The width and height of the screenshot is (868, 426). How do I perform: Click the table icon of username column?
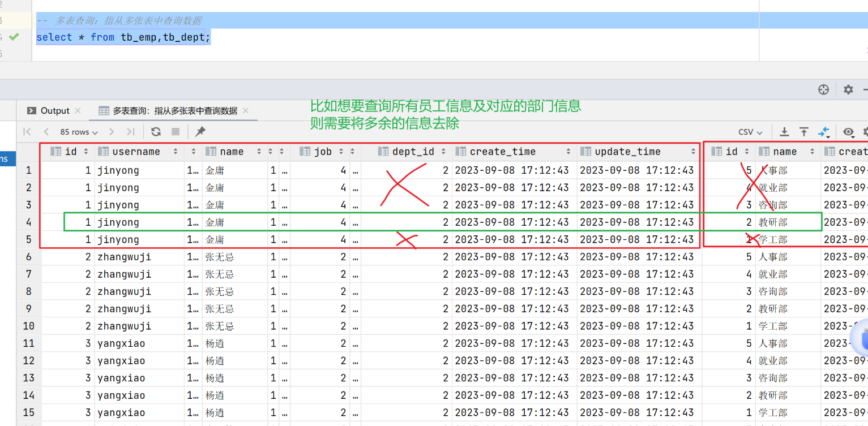coord(103,152)
